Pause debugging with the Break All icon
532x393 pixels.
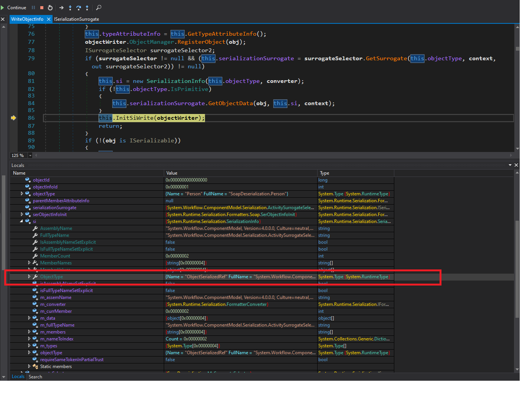click(x=33, y=8)
